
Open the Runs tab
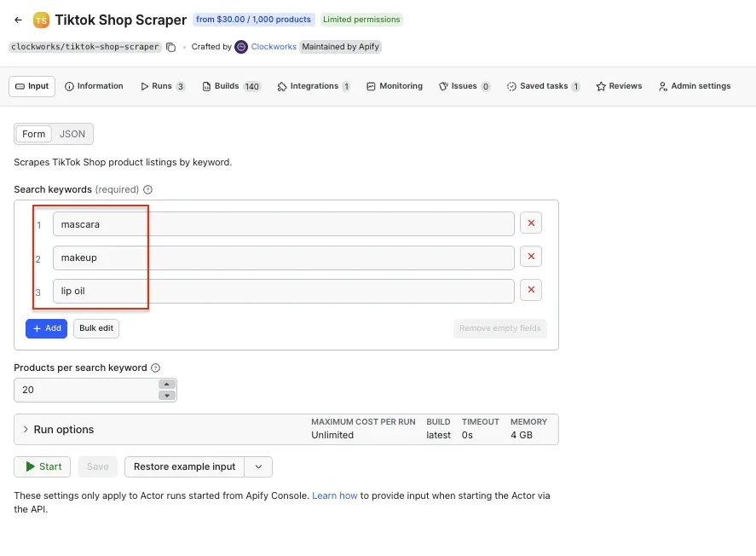tap(163, 86)
